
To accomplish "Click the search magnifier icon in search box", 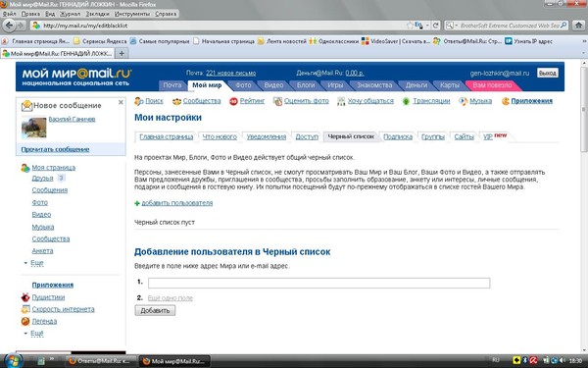I will tap(563, 26).
